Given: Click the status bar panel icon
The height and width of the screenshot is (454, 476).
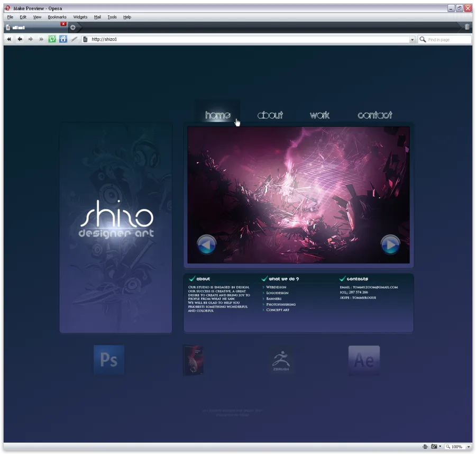Looking at the screenshot, I should 425,447.
